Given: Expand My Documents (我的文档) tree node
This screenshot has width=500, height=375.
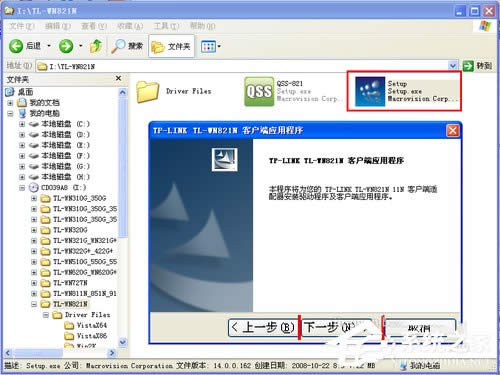Looking at the screenshot, I should (x=10, y=103).
